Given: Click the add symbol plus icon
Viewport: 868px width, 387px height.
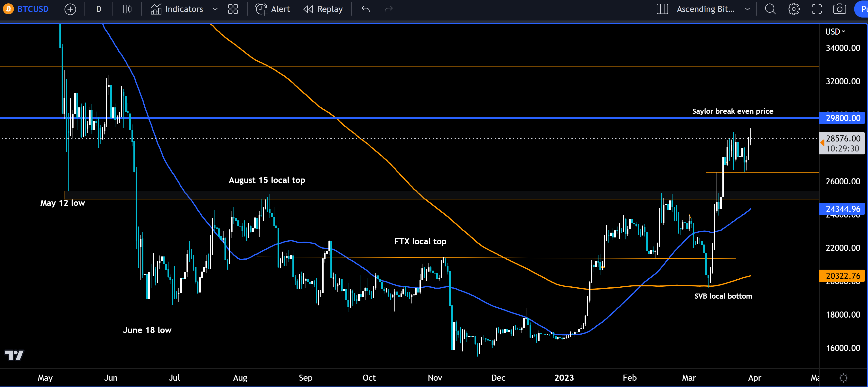Looking at the screenshot, I should [70, 9].
